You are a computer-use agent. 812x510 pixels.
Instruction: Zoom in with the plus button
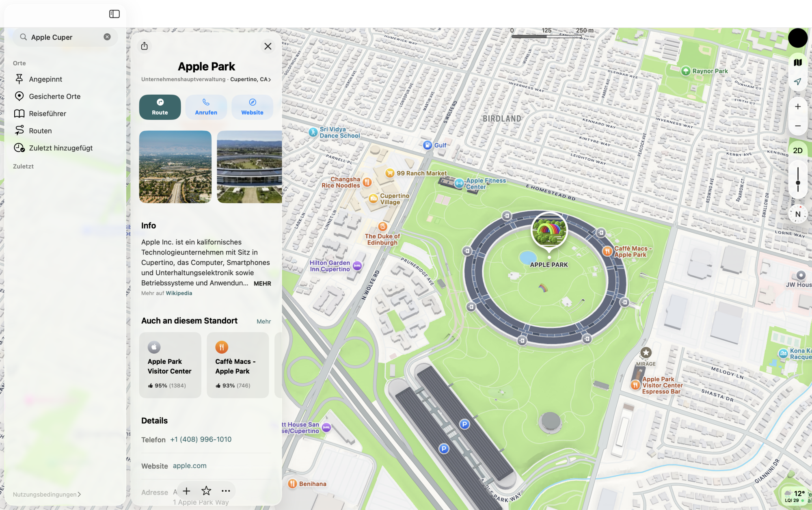click(797, 106)
